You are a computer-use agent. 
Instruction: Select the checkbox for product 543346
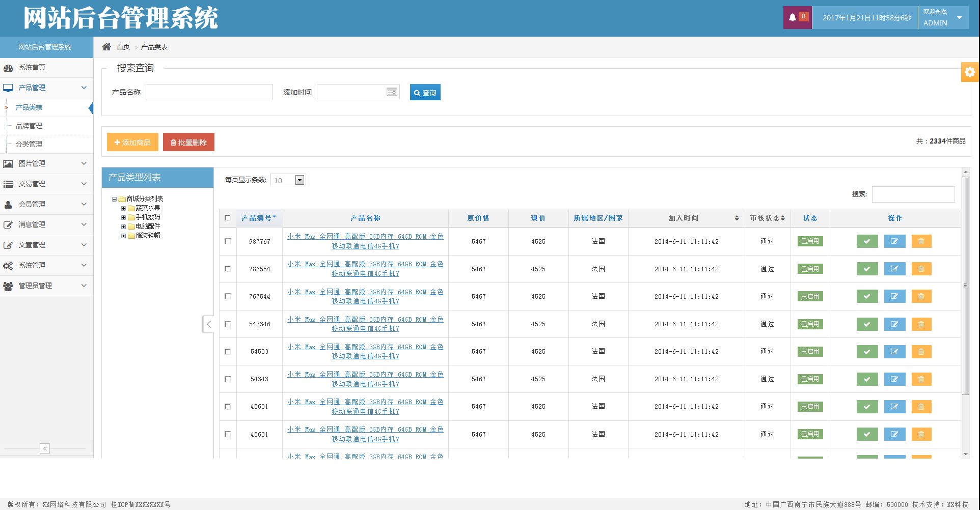[x=228, y=324]
